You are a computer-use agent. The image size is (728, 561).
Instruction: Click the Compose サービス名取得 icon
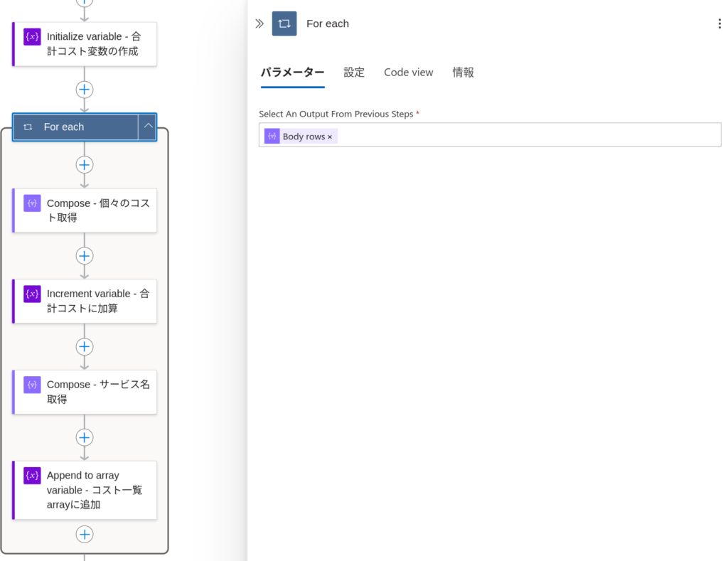(32, 385)
